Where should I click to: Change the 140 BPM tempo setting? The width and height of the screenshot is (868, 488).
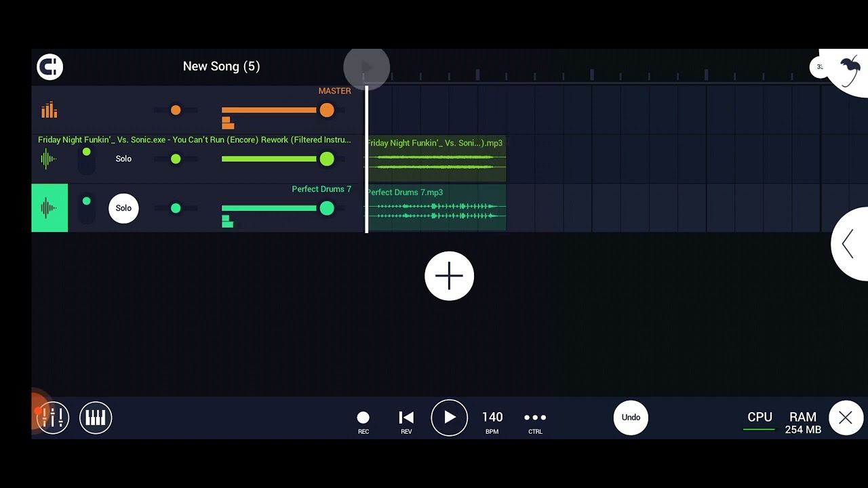point(492,422)
